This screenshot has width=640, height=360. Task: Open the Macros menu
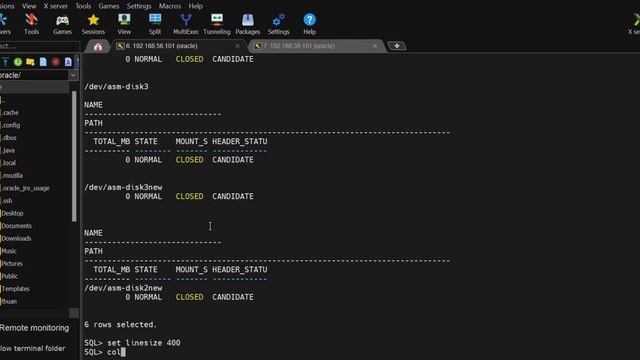pyautogui.click(x=170, y=6)
